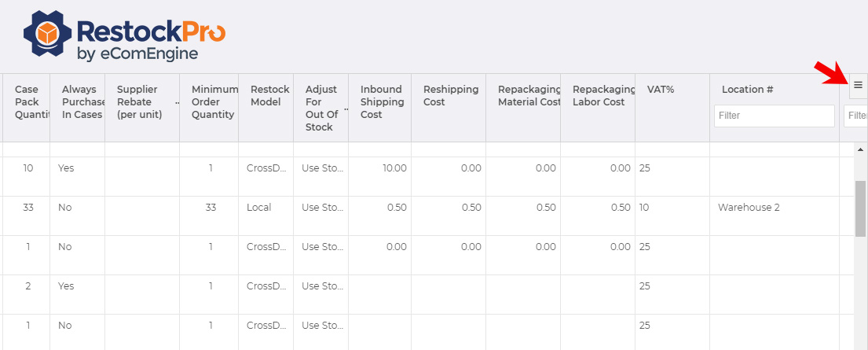Focus the Location # filter field

[774, 116]
